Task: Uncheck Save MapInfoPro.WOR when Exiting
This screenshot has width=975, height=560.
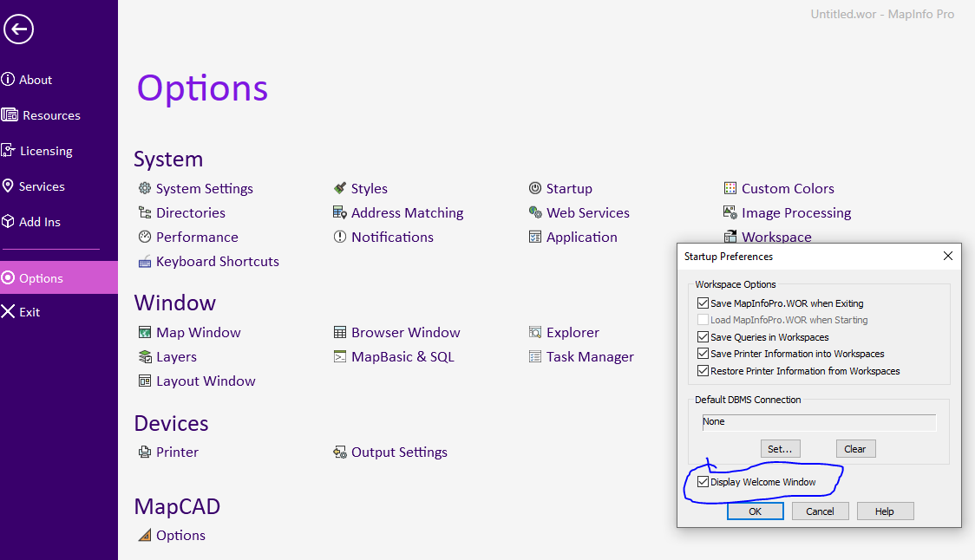Action: click(703, 303)
